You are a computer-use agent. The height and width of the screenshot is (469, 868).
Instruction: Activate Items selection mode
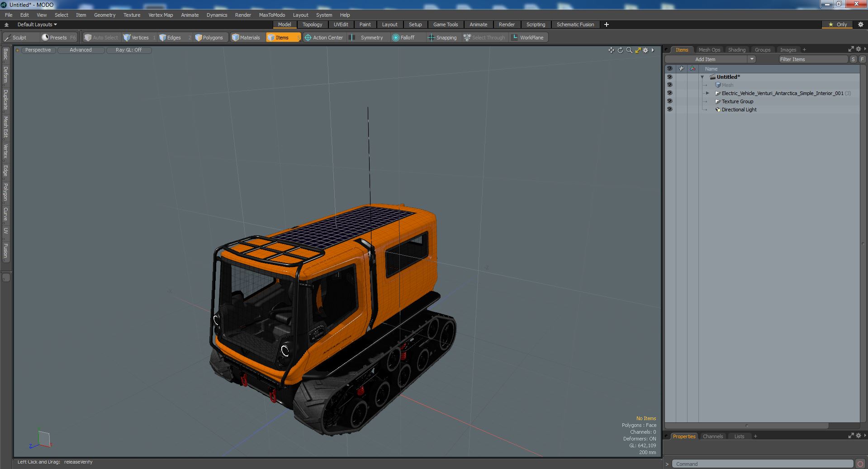(x=283, y=38)
